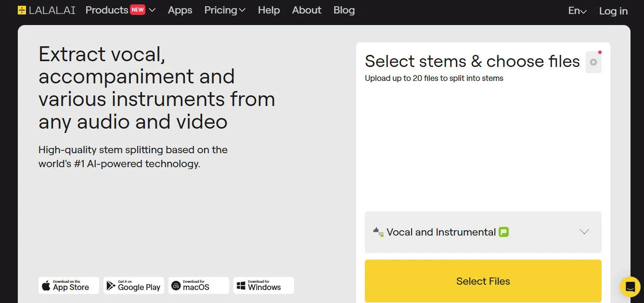
Task: Click the LALAL.AI logo icon
Action: [x=22, y=10]
